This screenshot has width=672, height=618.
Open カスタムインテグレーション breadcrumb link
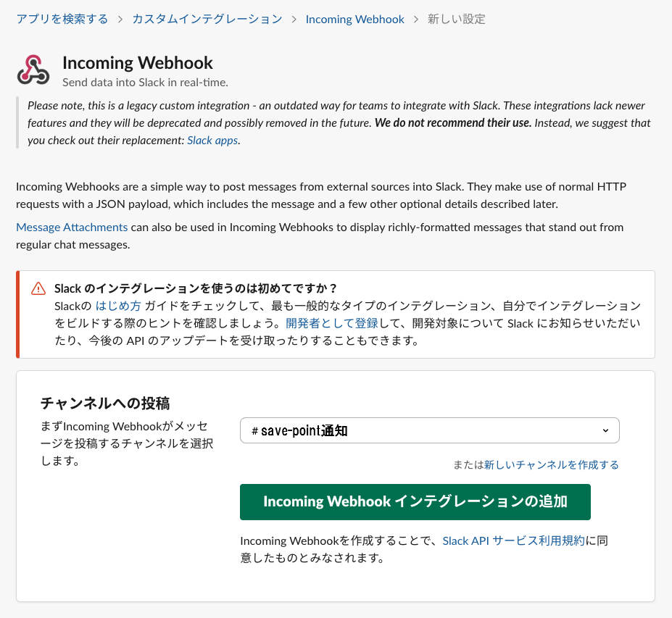click(x=207, y=19)
